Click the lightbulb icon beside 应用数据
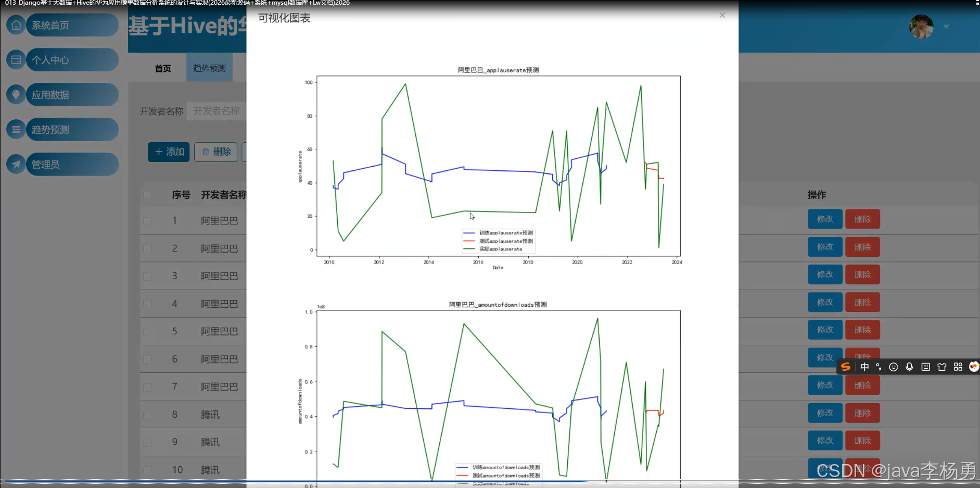Image resolution: width=980 pixels, height=488 pixels. point(16,95)
